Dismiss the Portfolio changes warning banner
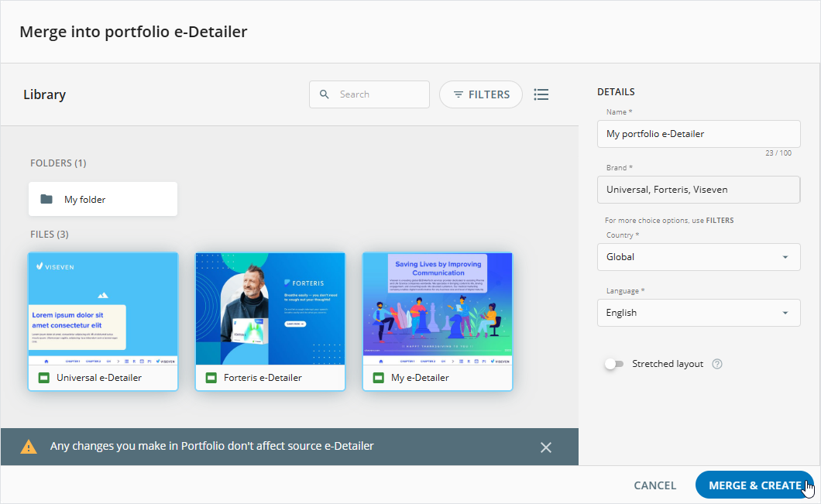 546,447
